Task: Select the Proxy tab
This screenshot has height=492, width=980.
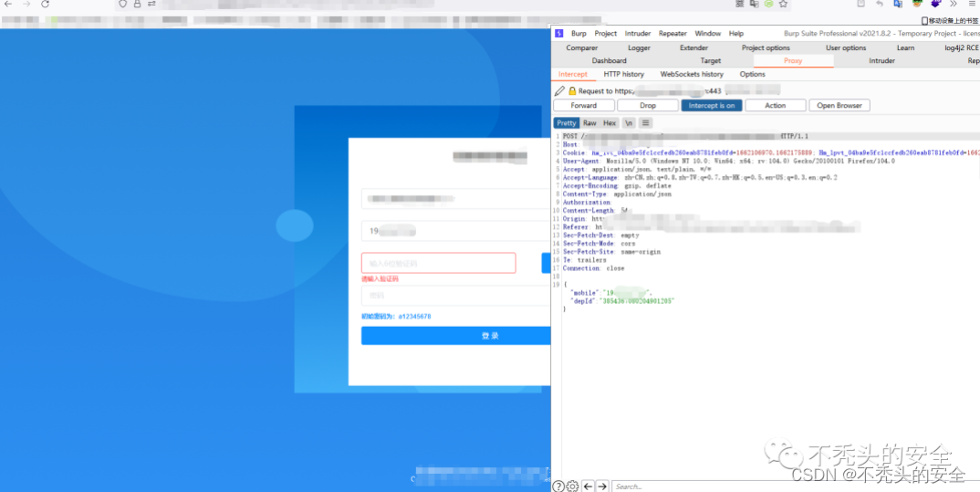Action: pos(793,60)
